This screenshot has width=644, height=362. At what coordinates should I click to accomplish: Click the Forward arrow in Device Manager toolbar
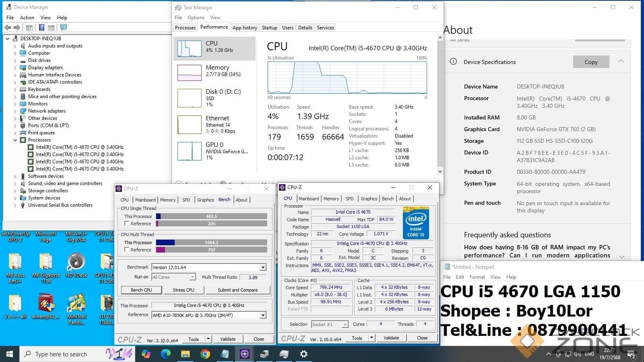[x=17, y=28]
